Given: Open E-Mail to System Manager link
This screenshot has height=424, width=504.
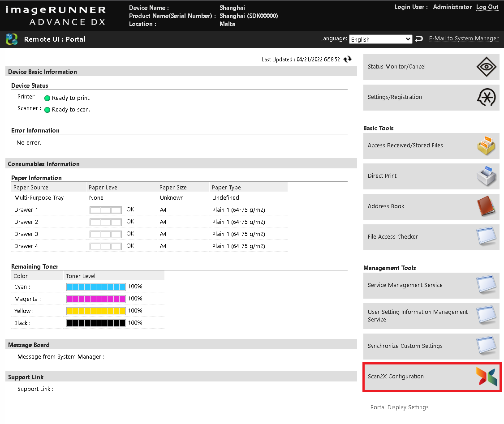Looking at the screenshot, I should (464, 39).
